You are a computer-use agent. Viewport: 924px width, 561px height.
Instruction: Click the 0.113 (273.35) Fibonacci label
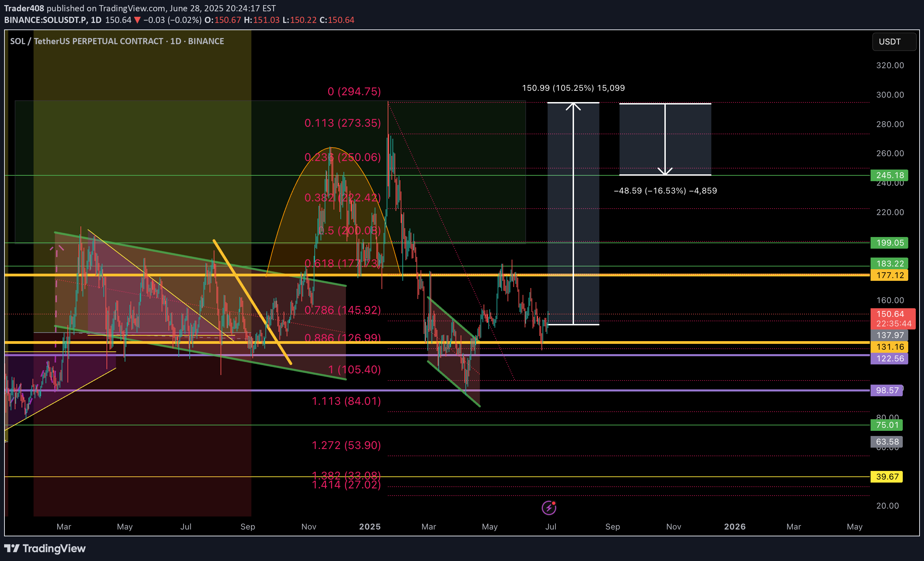click(x=342, y=123)
